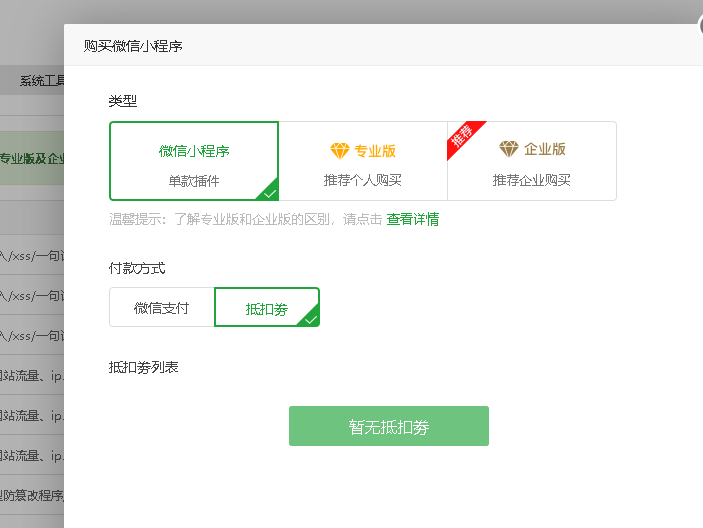This screenshot has width=703, height=528.
Task: Open 系统工具 tab in background page
Action: click(x=42, y=81)
